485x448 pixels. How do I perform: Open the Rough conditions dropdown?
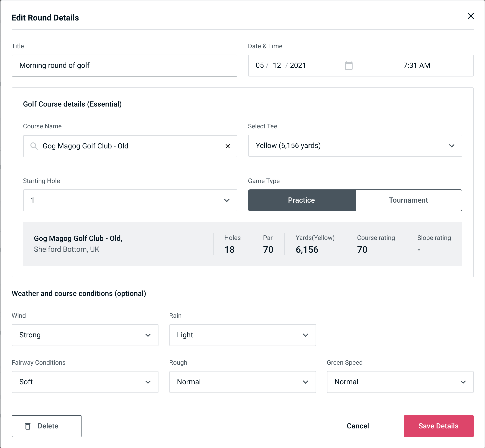click(242, 382)
